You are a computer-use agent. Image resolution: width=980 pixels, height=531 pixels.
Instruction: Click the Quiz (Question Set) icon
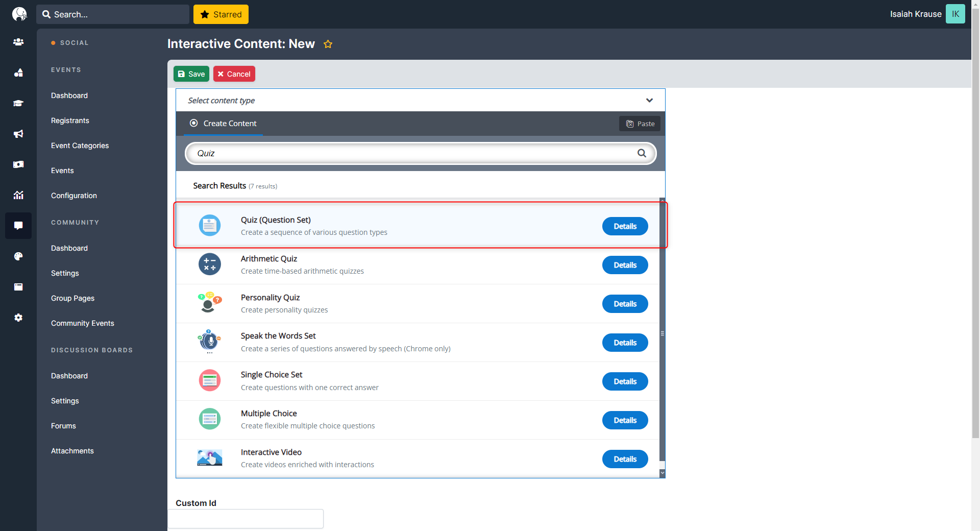click(x=209, y=225)
